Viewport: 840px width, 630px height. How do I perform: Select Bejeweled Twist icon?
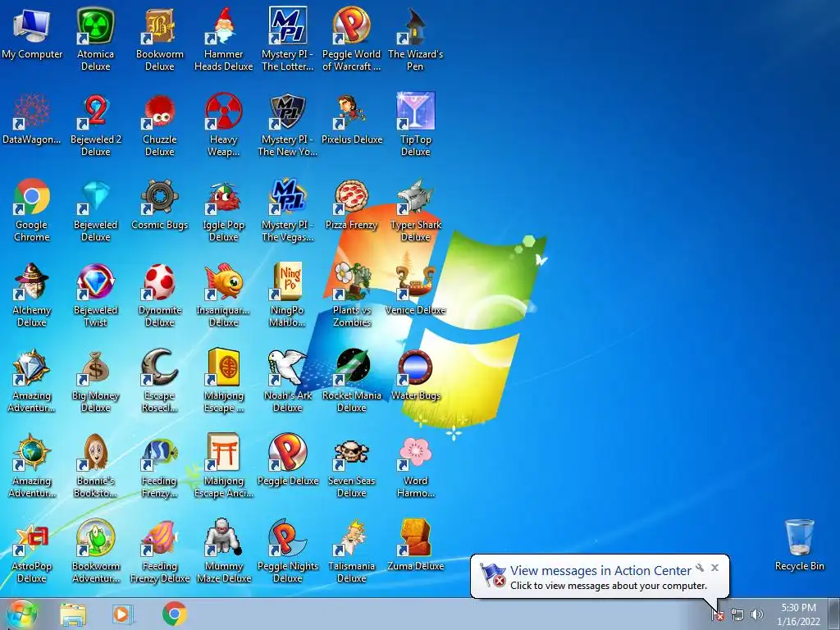pos(95,294)
